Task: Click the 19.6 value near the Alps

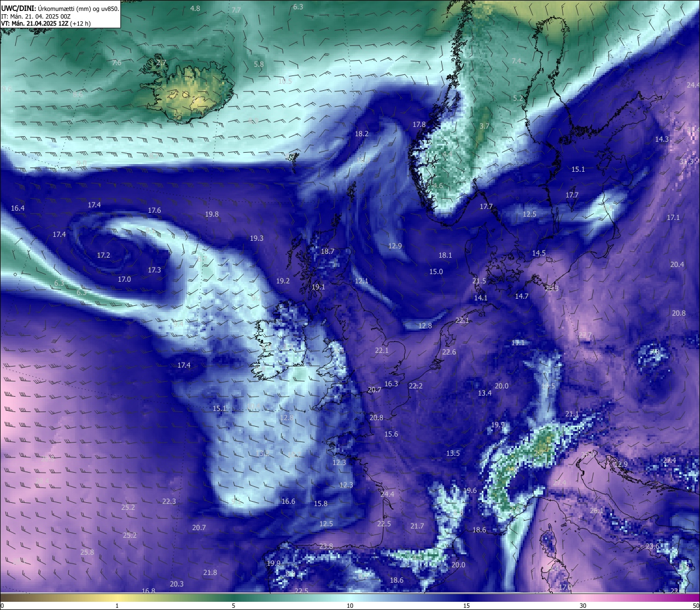Action: click(470, 490)
